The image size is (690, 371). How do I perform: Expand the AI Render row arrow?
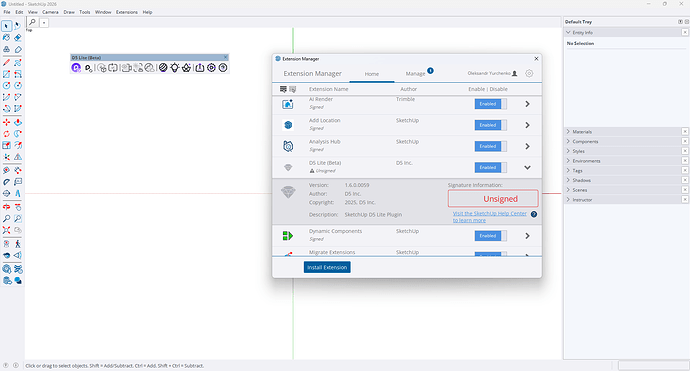click(527, 104)
